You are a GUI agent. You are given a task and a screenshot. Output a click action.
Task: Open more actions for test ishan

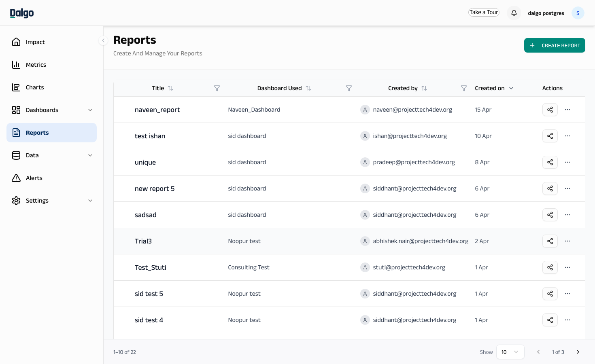pyautogui.click(x=567, y=136)
